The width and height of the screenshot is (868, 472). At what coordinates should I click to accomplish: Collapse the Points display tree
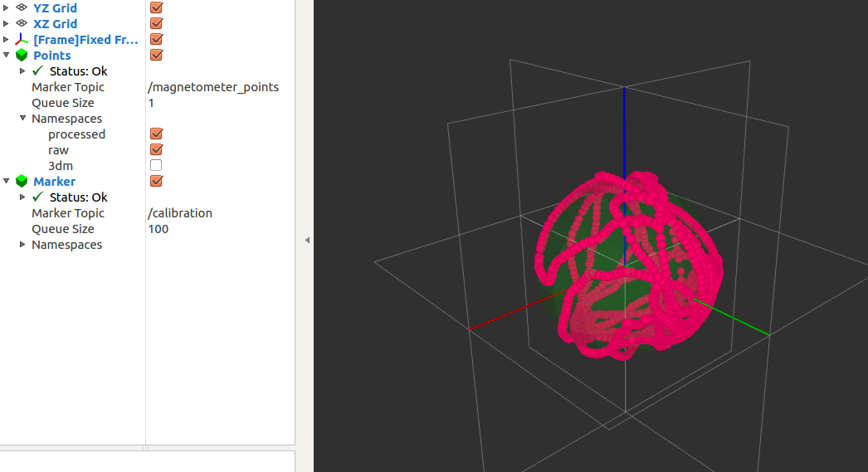tap(7, 56)
